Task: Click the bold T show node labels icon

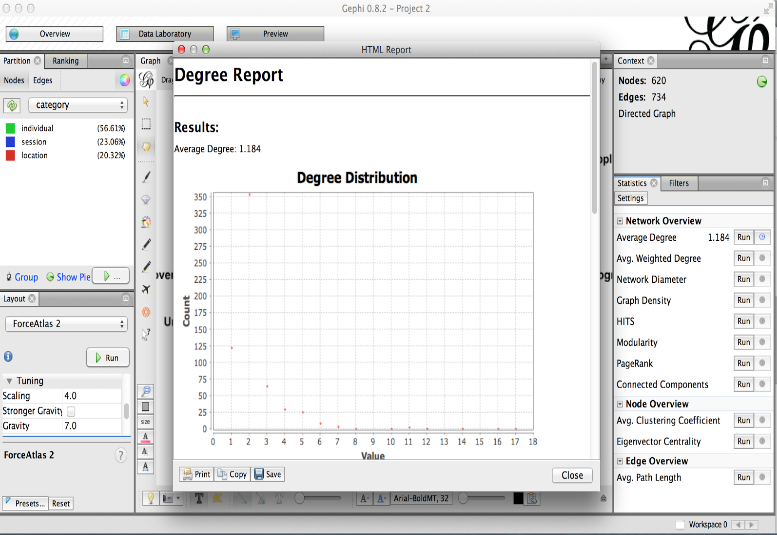Action: 199,498
